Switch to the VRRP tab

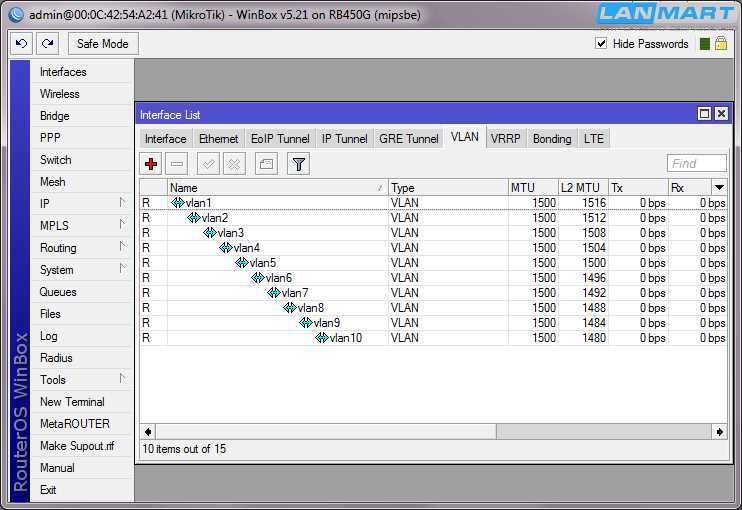tap(505, 139)
